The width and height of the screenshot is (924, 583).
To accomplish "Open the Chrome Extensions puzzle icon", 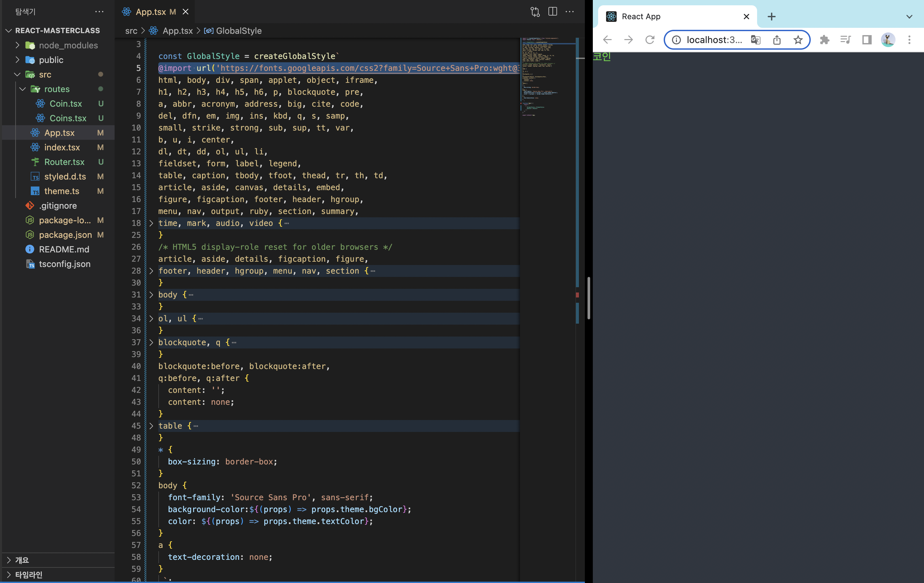I will click(824, 40).
